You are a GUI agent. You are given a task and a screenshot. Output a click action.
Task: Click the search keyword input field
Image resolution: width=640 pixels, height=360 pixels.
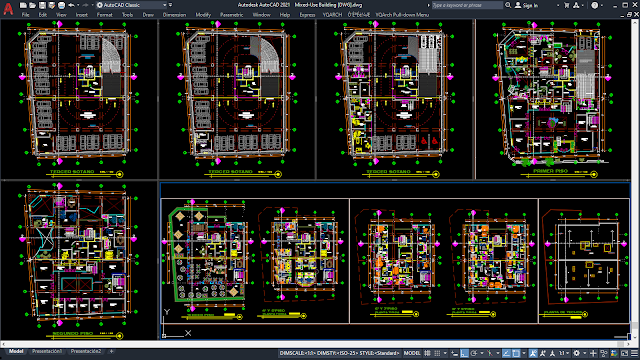(x=467, y=5)
